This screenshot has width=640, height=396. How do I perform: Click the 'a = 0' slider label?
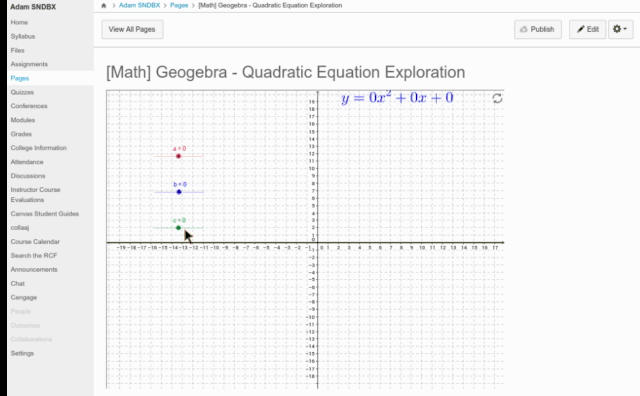180,149
